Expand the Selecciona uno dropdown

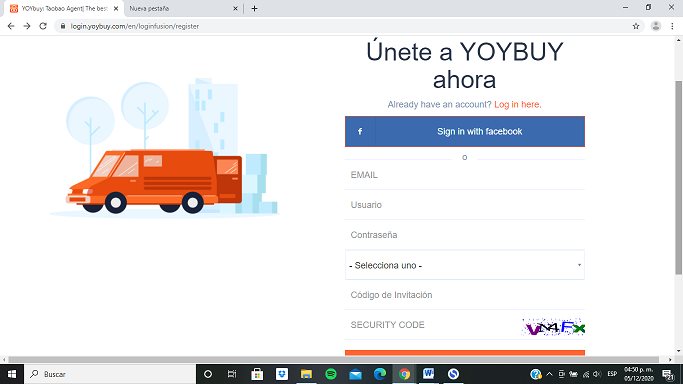point(465,265)
